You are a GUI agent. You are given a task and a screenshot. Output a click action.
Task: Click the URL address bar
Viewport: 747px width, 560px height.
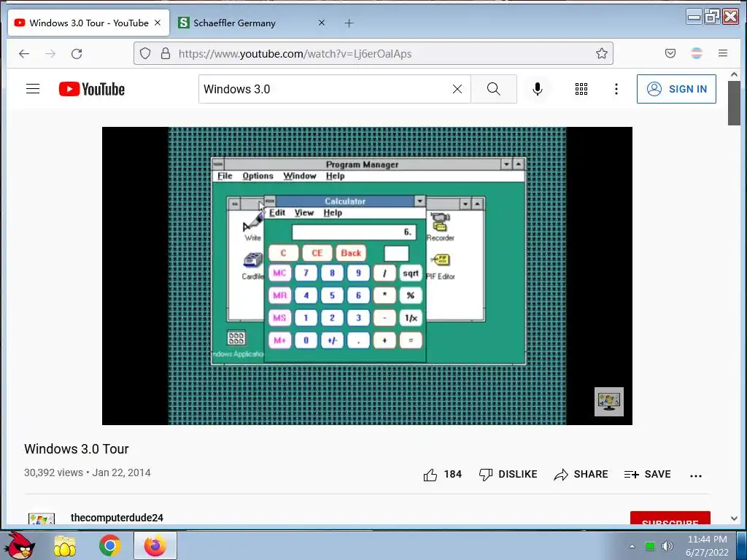point(373,53)
